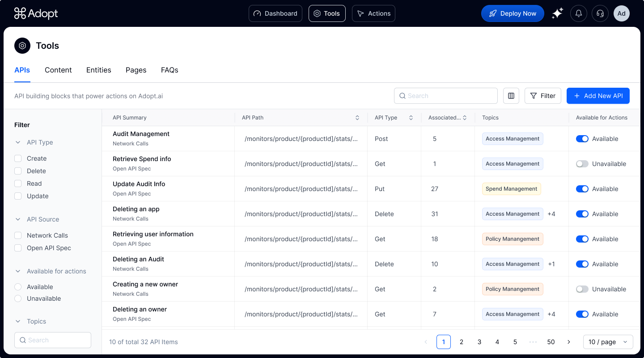Go to page 3
The image size is (644, 358).
(x=479, y=342)
